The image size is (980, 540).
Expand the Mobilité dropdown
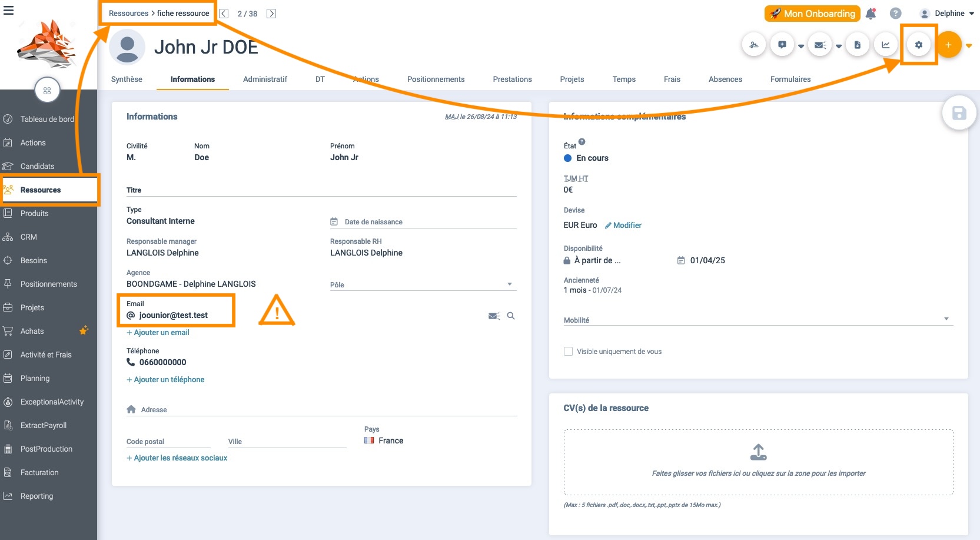coord(946,319)
